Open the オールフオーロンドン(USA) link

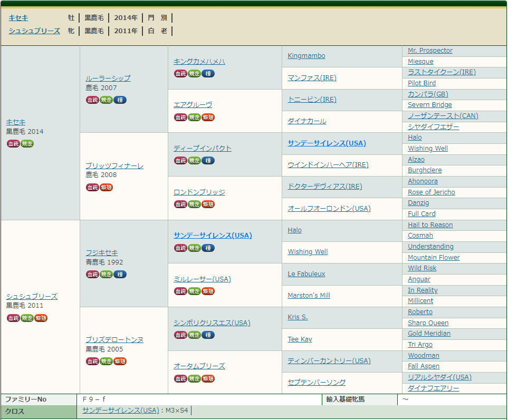(x=329, y=209)
